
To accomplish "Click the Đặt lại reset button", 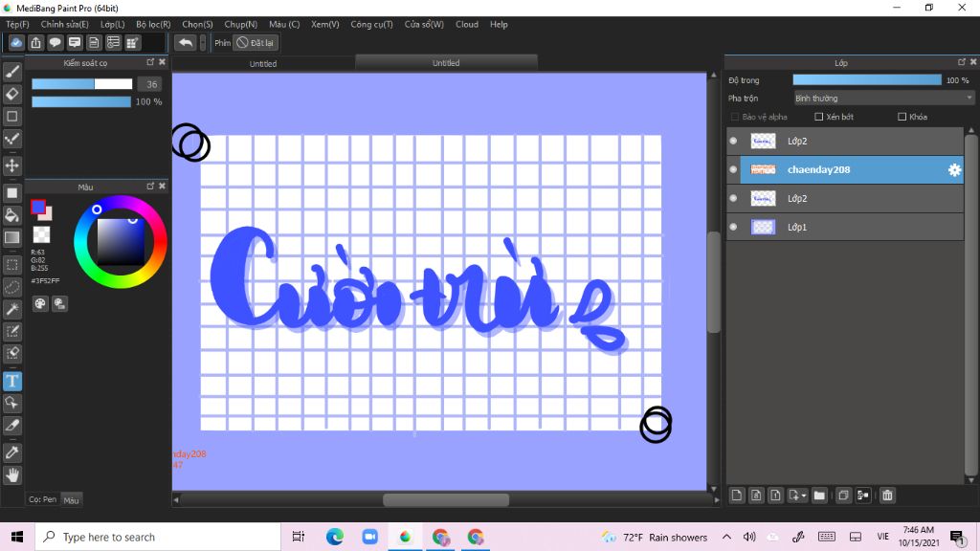I will (x=256, y=42).
